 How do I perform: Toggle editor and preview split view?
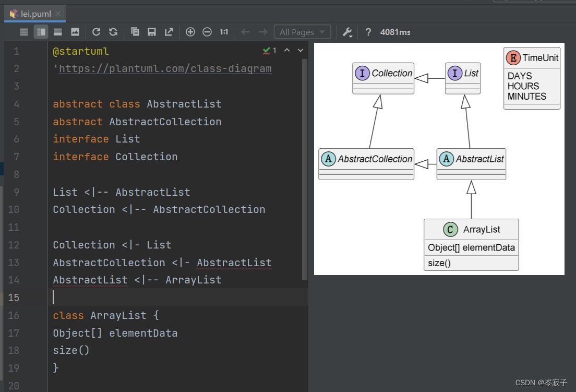(41, 32)
